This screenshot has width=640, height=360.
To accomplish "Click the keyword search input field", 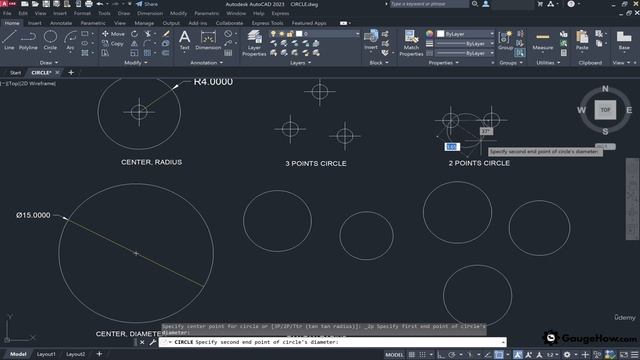I will (429, 4).
